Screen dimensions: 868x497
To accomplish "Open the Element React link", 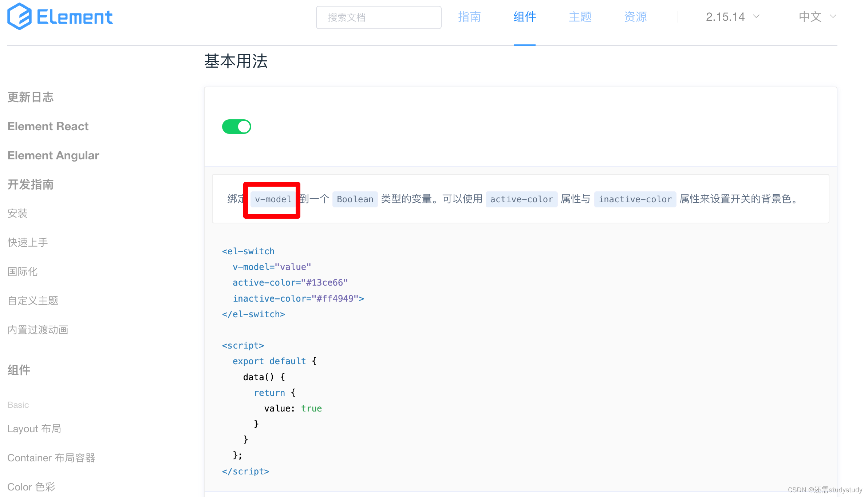I will coord(48,126).
